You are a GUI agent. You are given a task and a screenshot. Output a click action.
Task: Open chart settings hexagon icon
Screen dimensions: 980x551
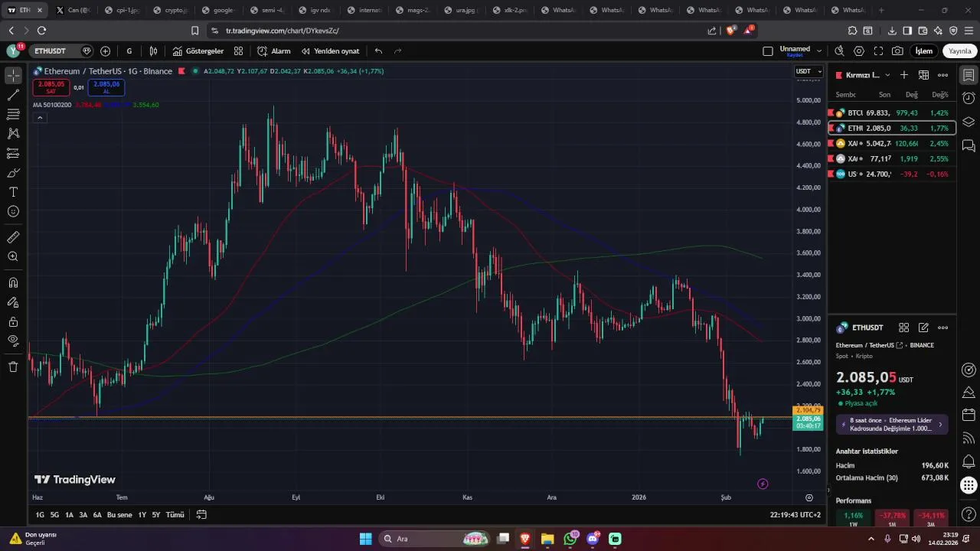tap(859, 51)
